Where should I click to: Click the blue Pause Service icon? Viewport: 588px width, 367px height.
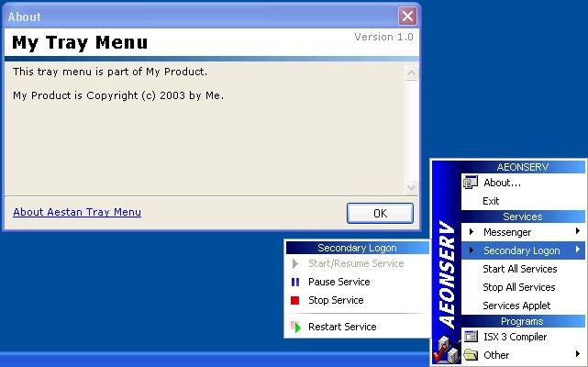click(x=295, y=282)
